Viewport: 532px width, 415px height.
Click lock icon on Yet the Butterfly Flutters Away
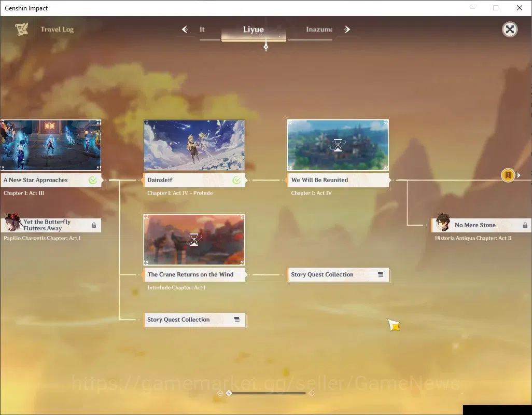(94, 225)
